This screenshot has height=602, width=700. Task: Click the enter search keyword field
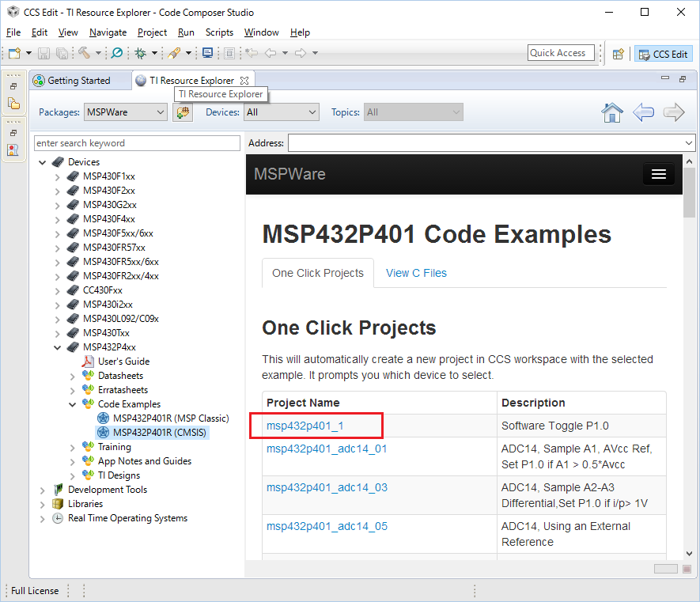137,143
